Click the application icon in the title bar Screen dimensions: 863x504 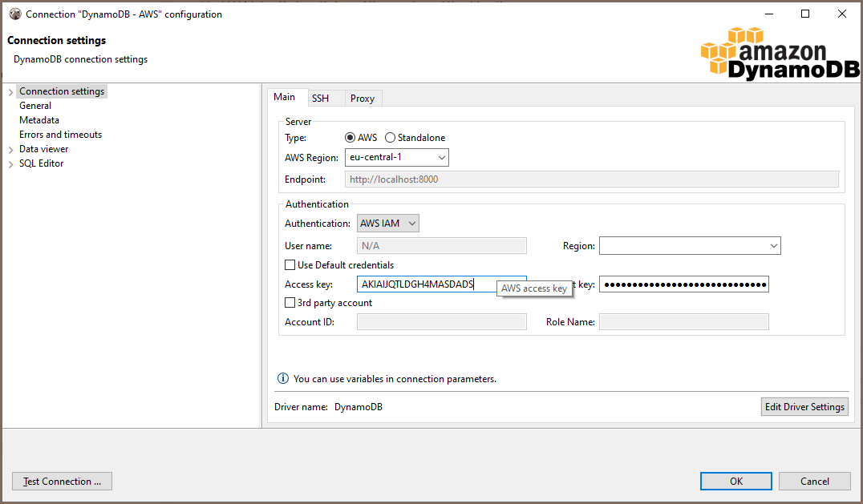14,14
